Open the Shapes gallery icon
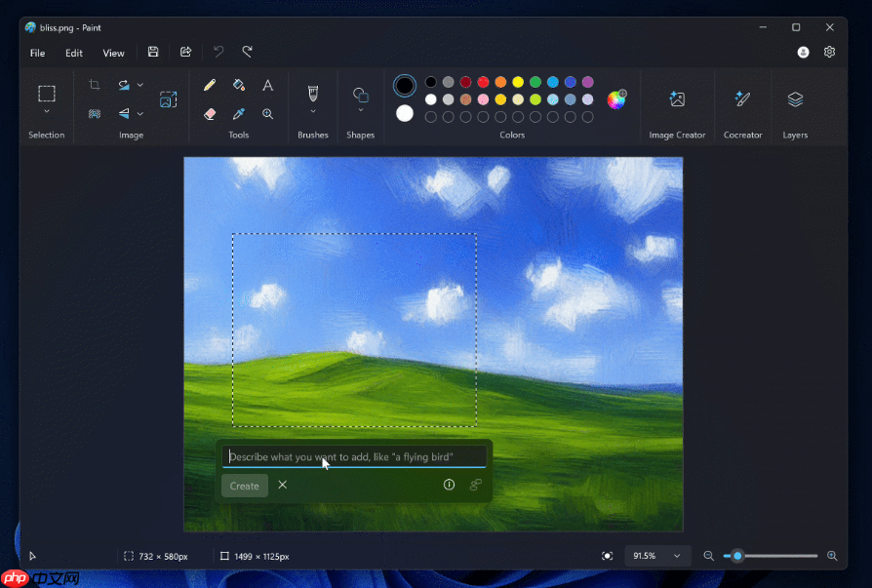Viewport: 872px width, 588px height. 360,95
